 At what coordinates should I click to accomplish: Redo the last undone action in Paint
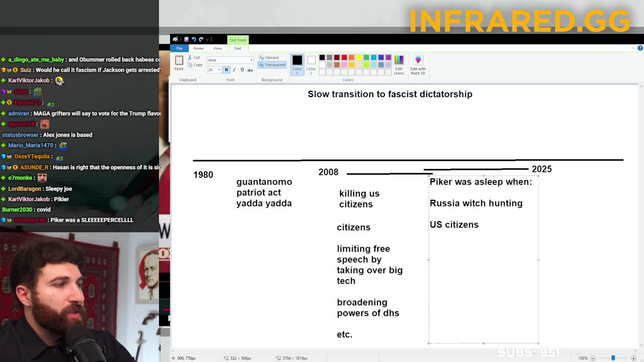(201, 39)
